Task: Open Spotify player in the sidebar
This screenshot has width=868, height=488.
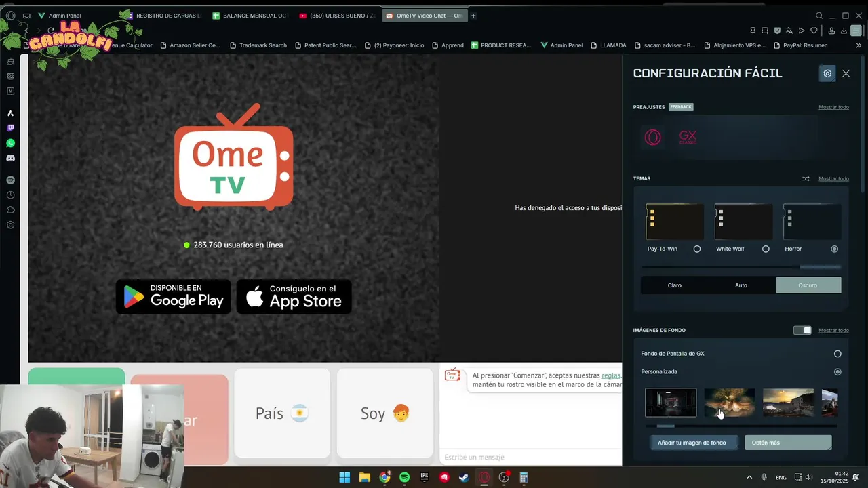Action: pyautogui.click(x=10, y=180)
